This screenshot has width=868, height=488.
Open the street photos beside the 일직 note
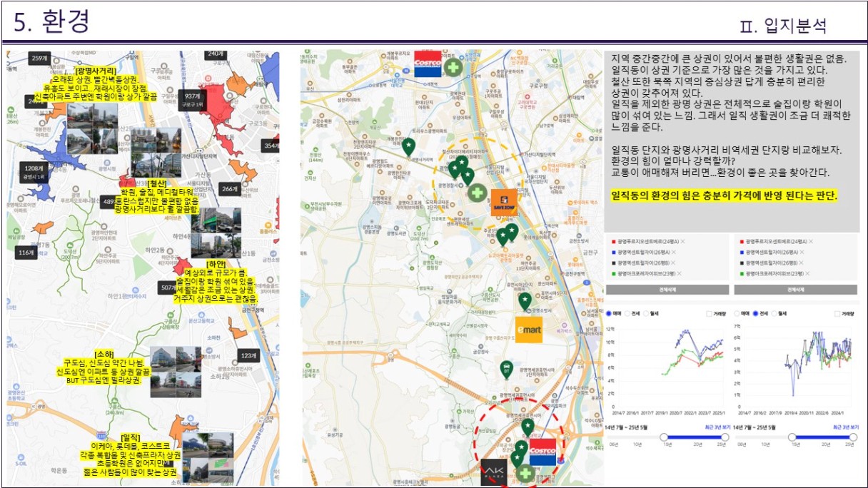point(208,458)
